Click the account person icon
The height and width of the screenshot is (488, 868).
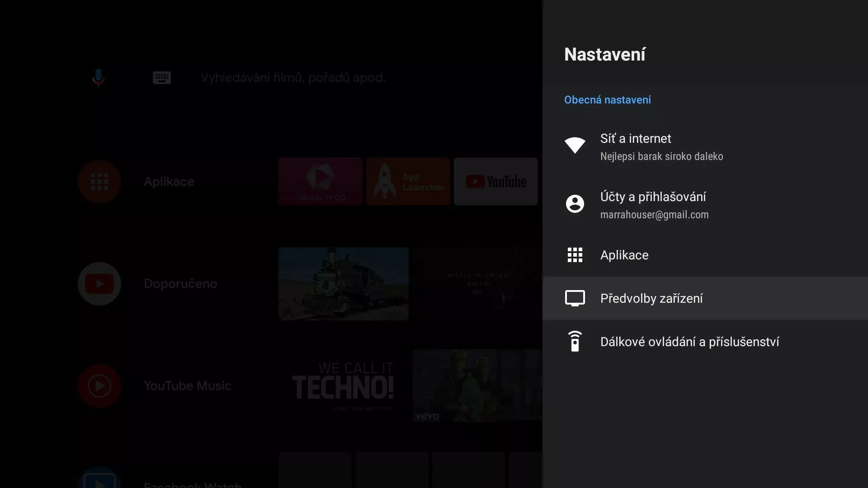click(x=575, y=204)
